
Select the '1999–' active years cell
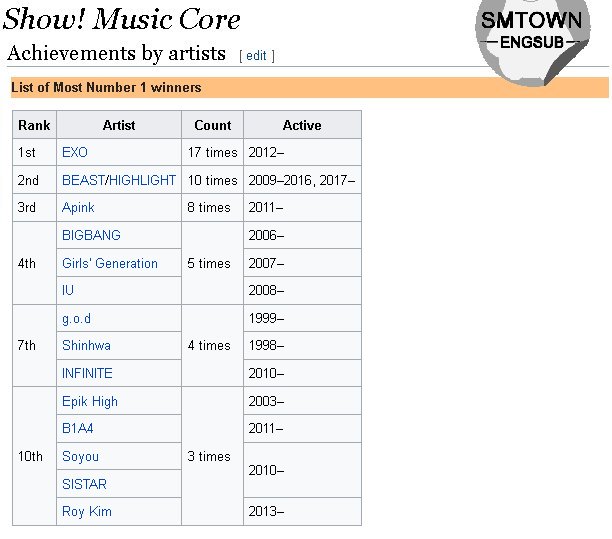(302, 318)
